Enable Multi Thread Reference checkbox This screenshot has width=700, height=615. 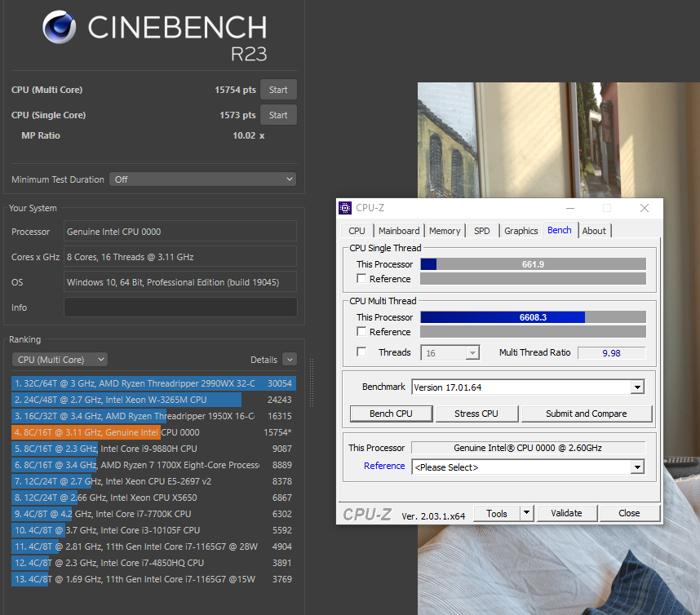(x=361, y=332)
